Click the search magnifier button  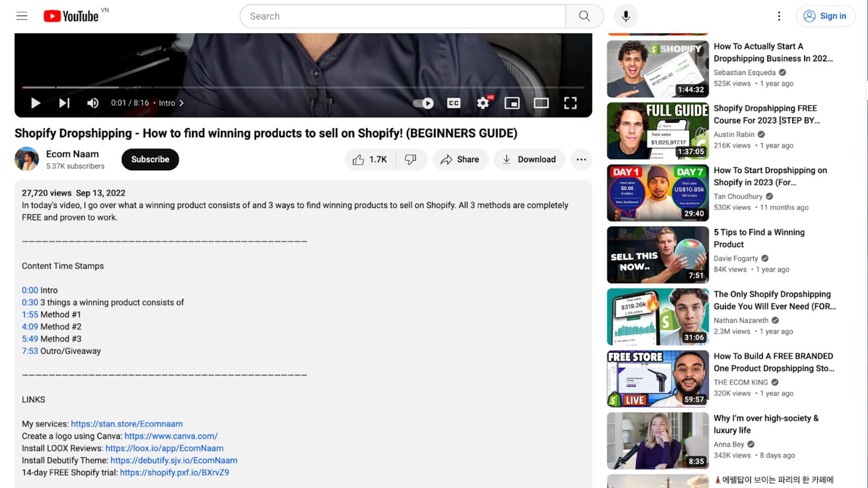pyautogui.click(x=585, y=16)
